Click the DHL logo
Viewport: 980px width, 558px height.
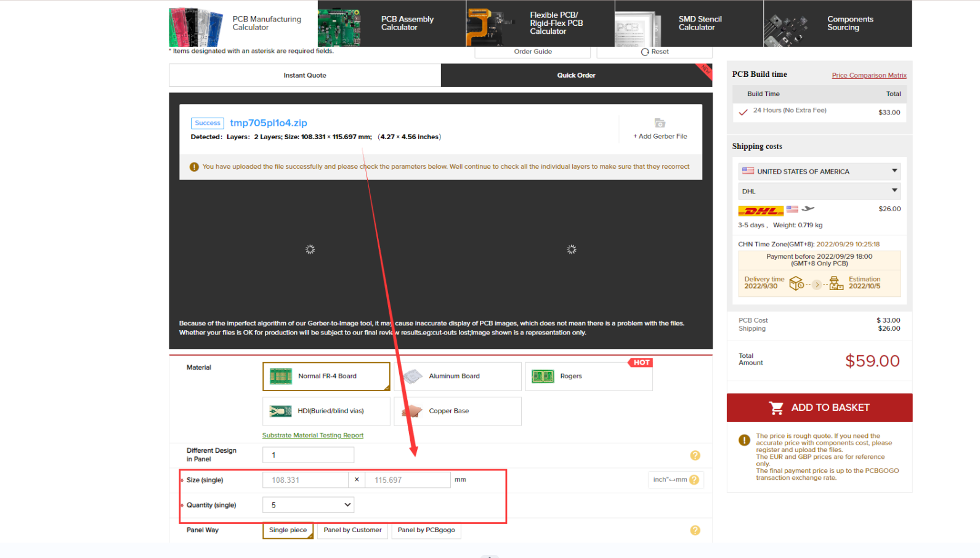pyautogui.click(x=761, y=211)
